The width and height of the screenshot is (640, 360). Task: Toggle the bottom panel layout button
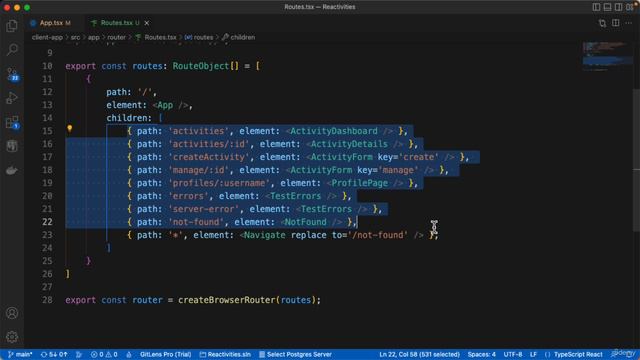tap(607, 7)
